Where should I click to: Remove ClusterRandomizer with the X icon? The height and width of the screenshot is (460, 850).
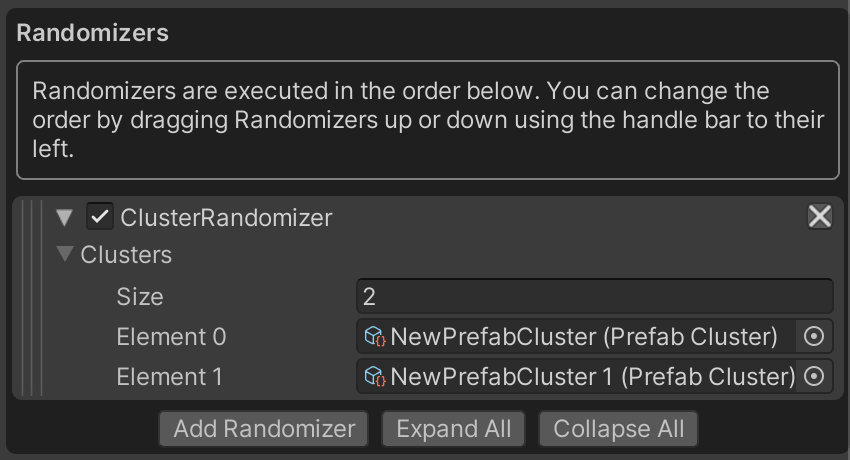coord(819,216)
